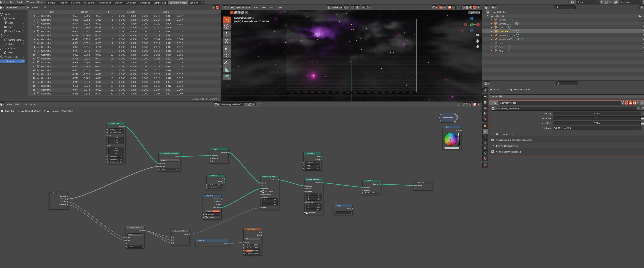
Task: Click Relative button in Object Info node
Action: pos(216,211)
